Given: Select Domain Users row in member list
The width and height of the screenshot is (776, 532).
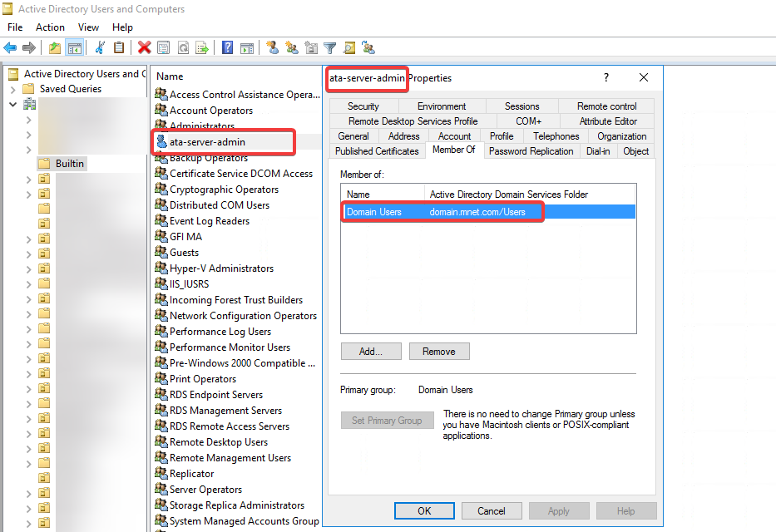Looking at the screenshot, I should click(x=374, y=212).
